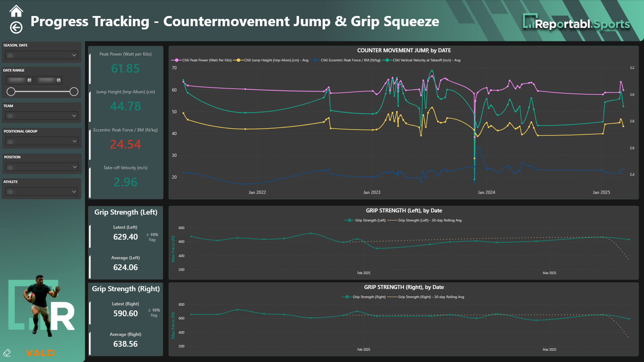
Task: Open the Position dropdown
Action: [x=74, y=167]
